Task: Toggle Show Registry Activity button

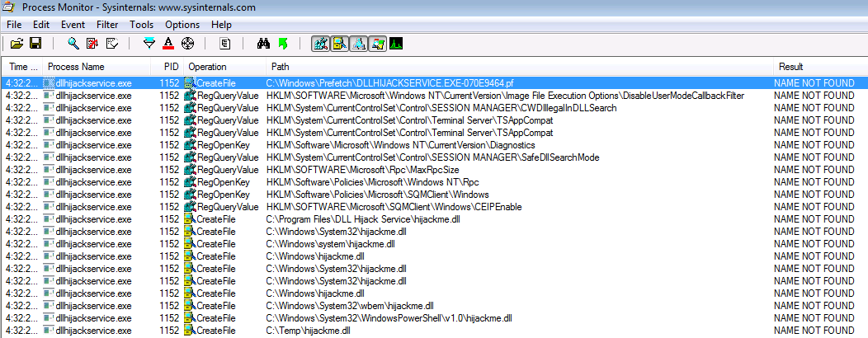Action: 321,43
